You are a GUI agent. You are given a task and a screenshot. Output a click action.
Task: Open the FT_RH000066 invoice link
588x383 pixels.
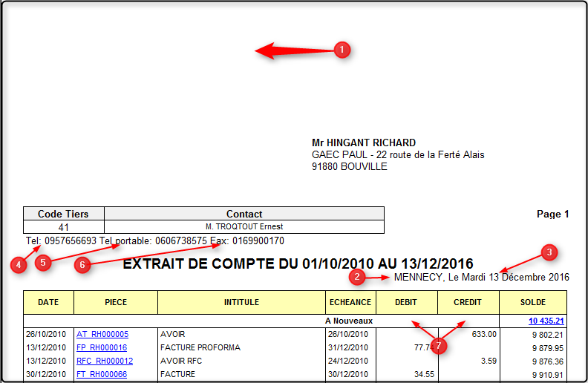pos(102,374)
